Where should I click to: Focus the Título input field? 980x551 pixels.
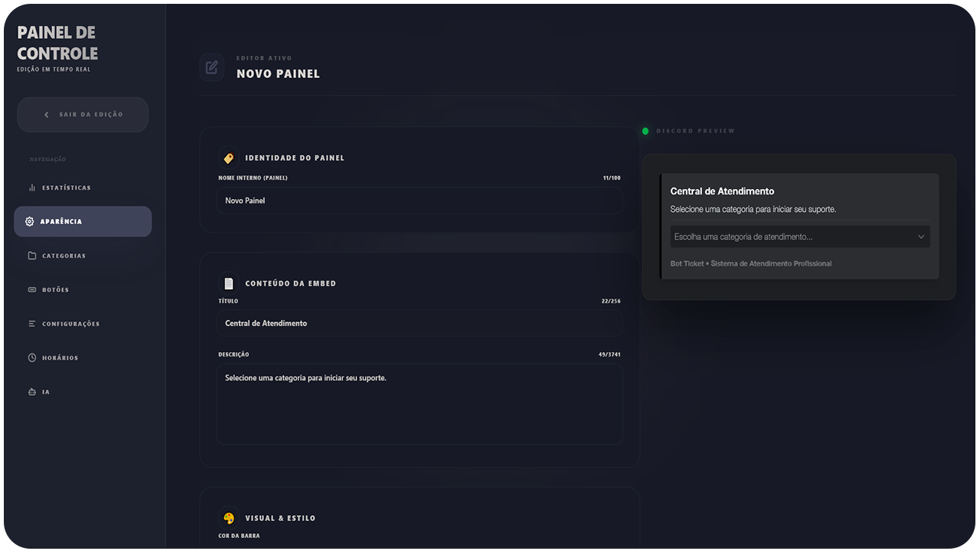click(x=420, y=323)
